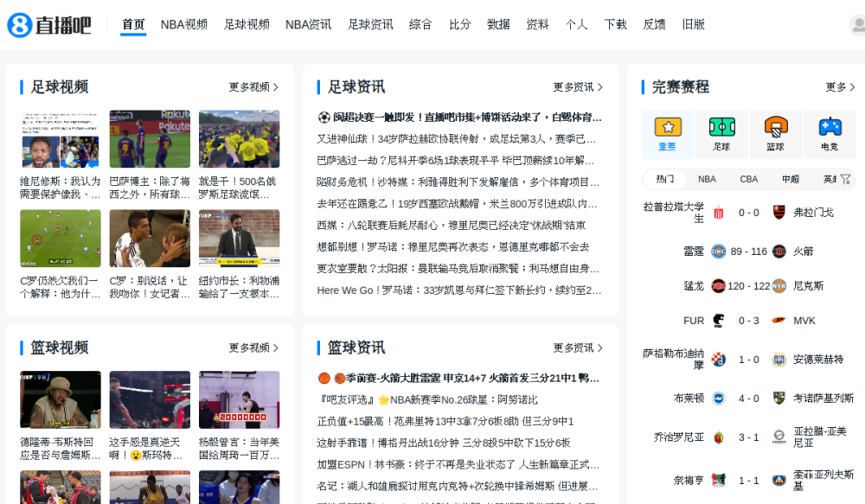
Task: Expand 足球视频 更多视频 arrow
Action: click(276, 87)
